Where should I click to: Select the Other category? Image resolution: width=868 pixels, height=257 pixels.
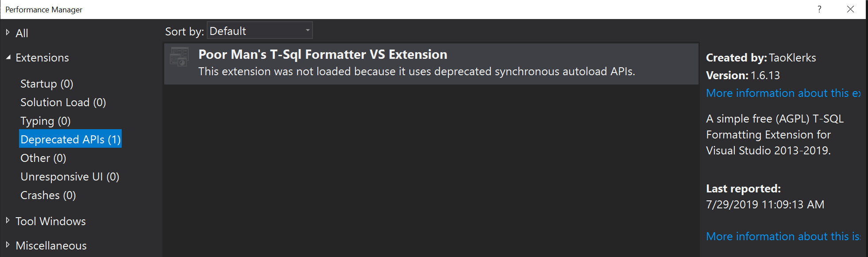point(43,157)
